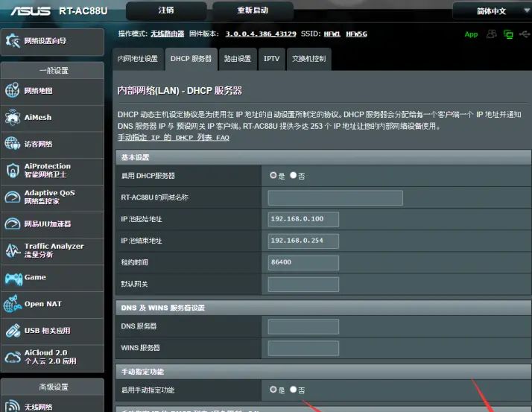This screenshot has width=532, height=412.
Task: Select 否 for 启用手动指定功能
Action: pos(293,389)
